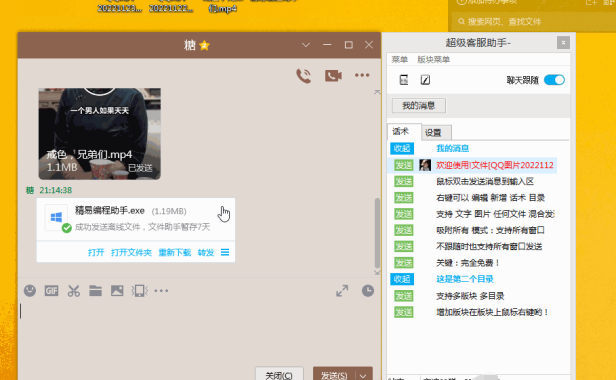Open message history clock icon

[368, 291]
